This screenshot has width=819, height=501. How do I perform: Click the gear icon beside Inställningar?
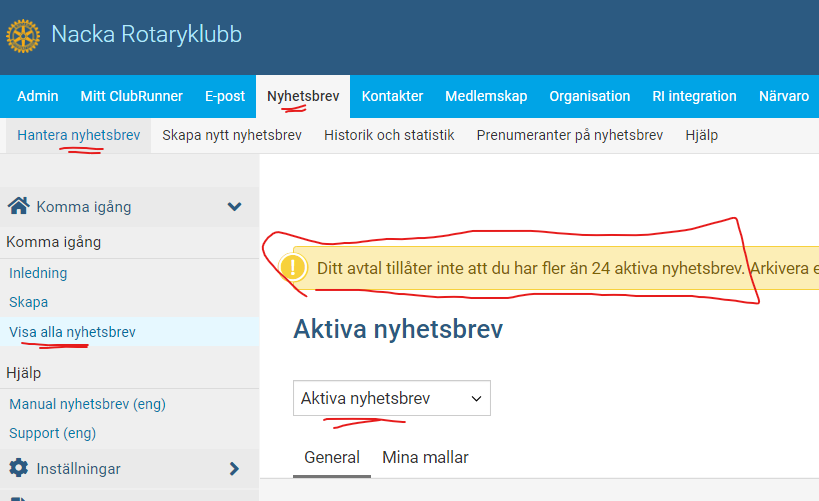(18, 468)
